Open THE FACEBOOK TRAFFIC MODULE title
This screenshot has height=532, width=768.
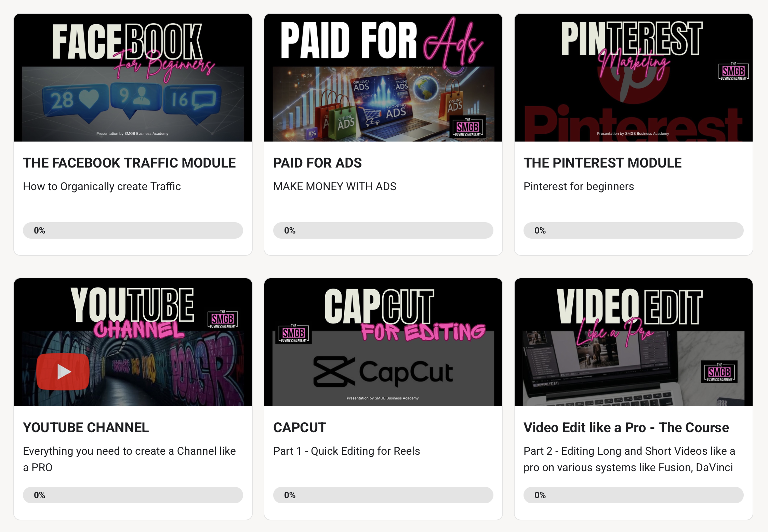pos(129,163)
